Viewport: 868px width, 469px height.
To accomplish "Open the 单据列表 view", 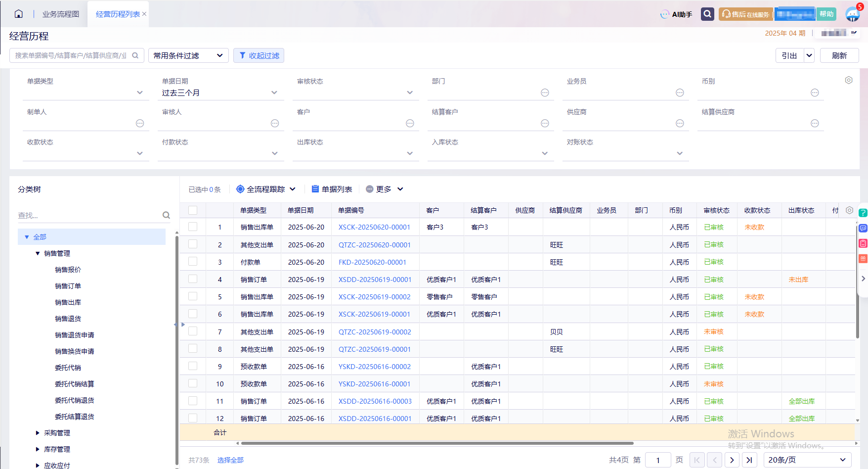I will tap(332, 189).
